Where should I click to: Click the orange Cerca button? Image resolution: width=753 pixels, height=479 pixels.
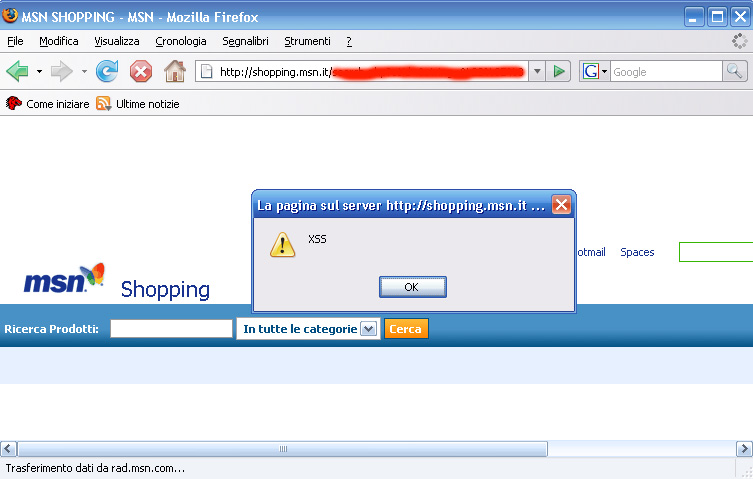pos(406,329)
